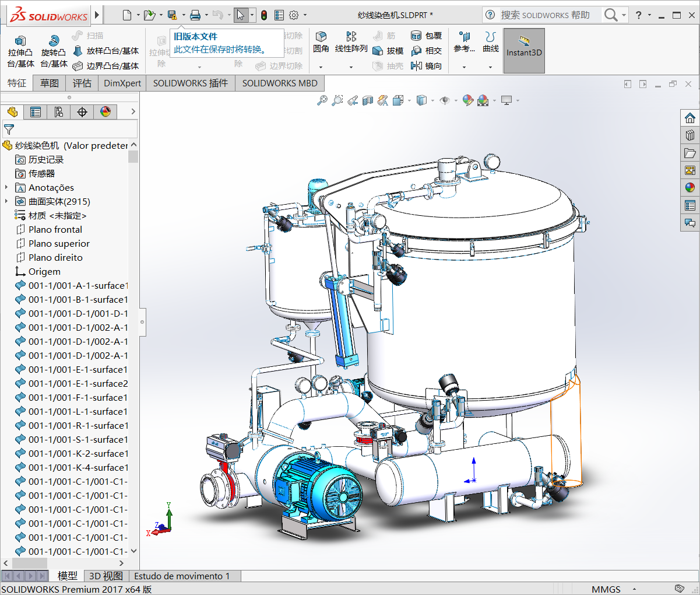Toggle the Hide/Show Items eye icon
This screenshot has height=595, width=700.
pyautogui.click(x=445, y=101)
